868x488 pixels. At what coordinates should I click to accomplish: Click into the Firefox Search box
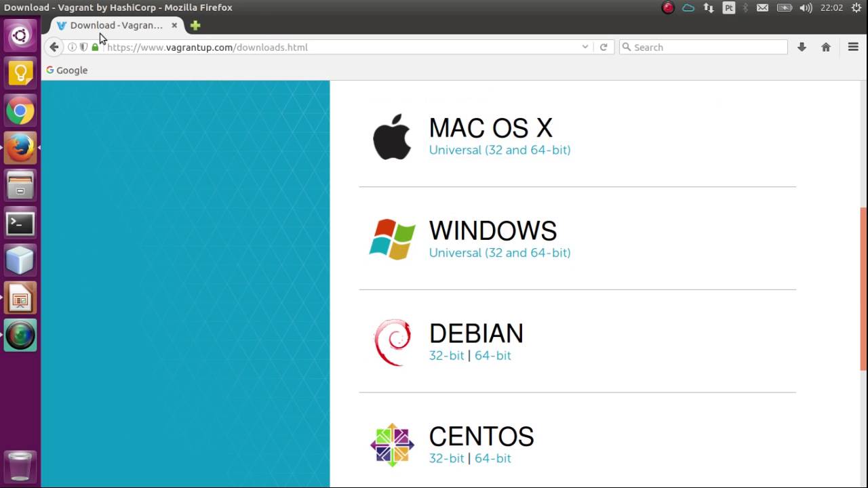[x=703, y=47]
